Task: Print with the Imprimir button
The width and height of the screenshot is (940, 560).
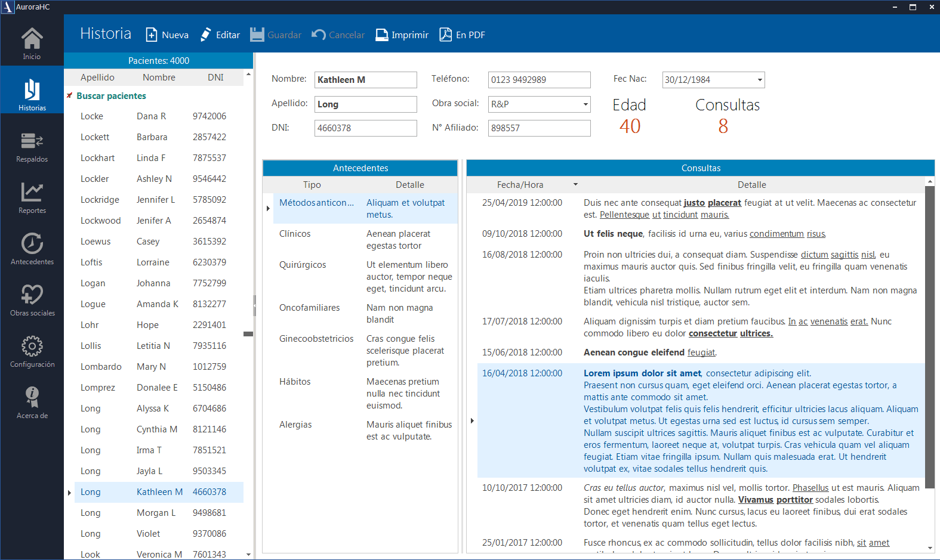Action: tap(402, 35)
